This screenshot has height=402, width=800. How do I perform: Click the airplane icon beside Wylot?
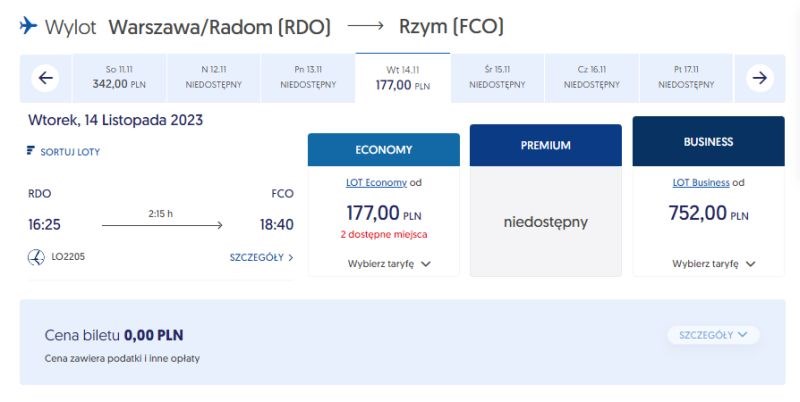29,25
